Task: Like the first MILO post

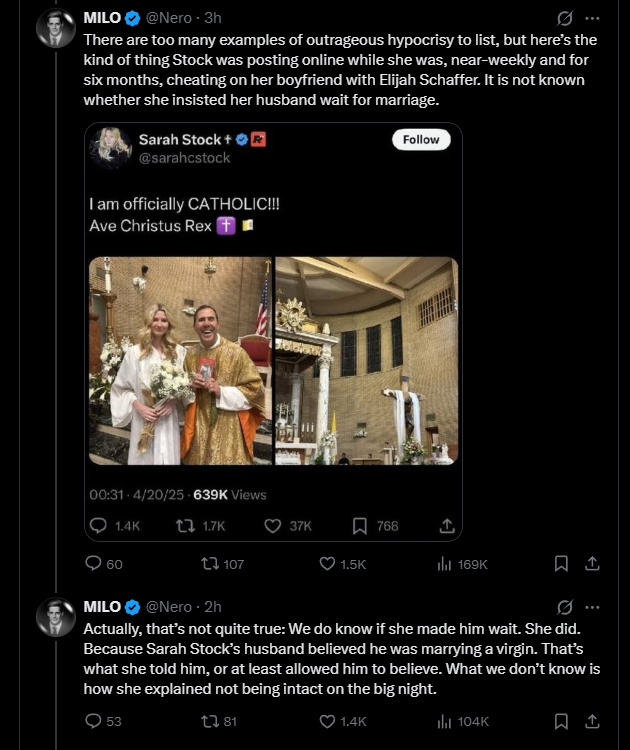Action: point(327,564)
